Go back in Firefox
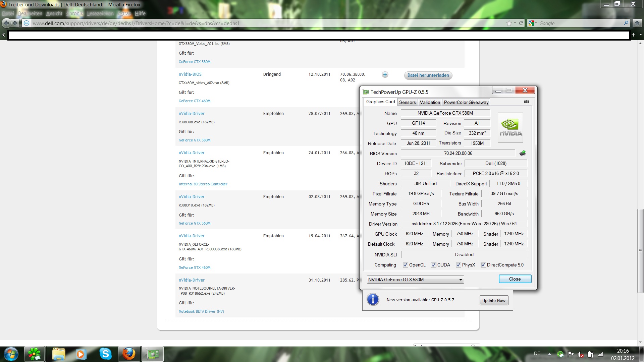Viewport: 644px width, 362px height. point(6,23)
